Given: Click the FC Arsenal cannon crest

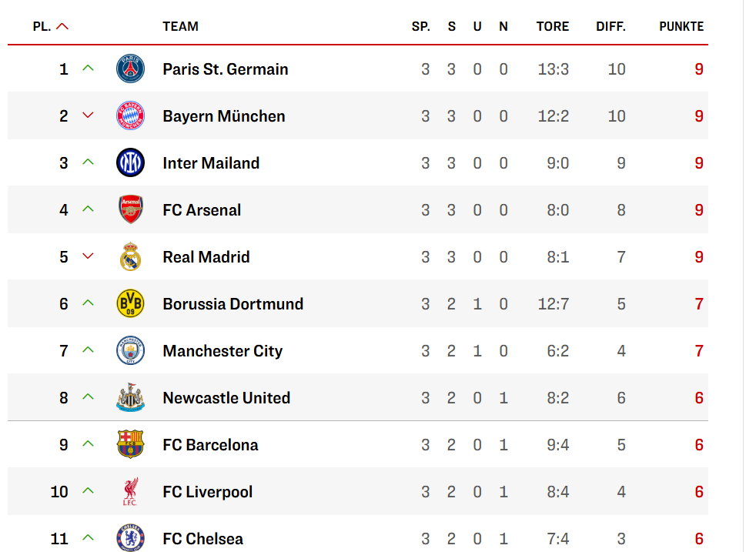Looking at the screenshot, I should [x=130, y=210].
